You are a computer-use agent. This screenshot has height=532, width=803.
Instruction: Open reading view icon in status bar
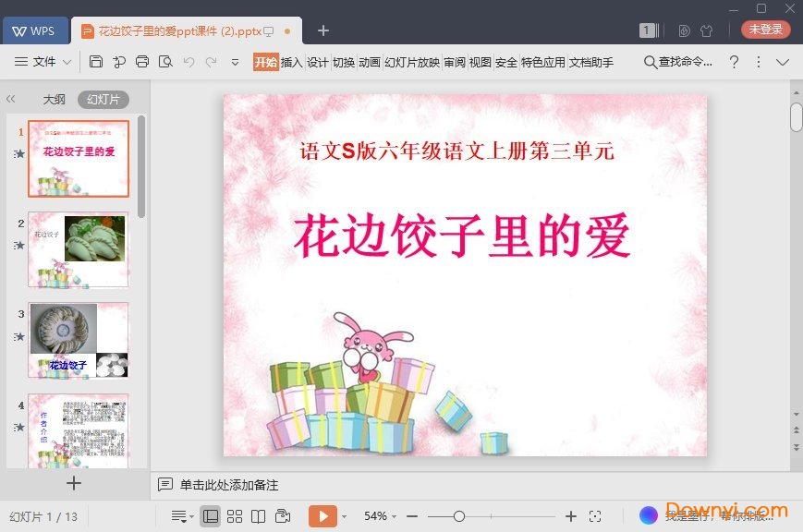[x=260, y=516]
